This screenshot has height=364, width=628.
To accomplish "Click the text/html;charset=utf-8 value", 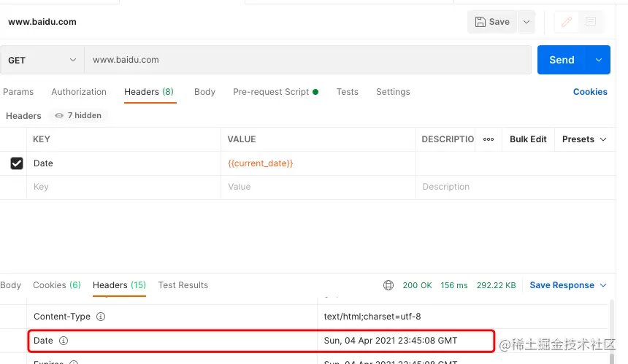I will point(372,317).
